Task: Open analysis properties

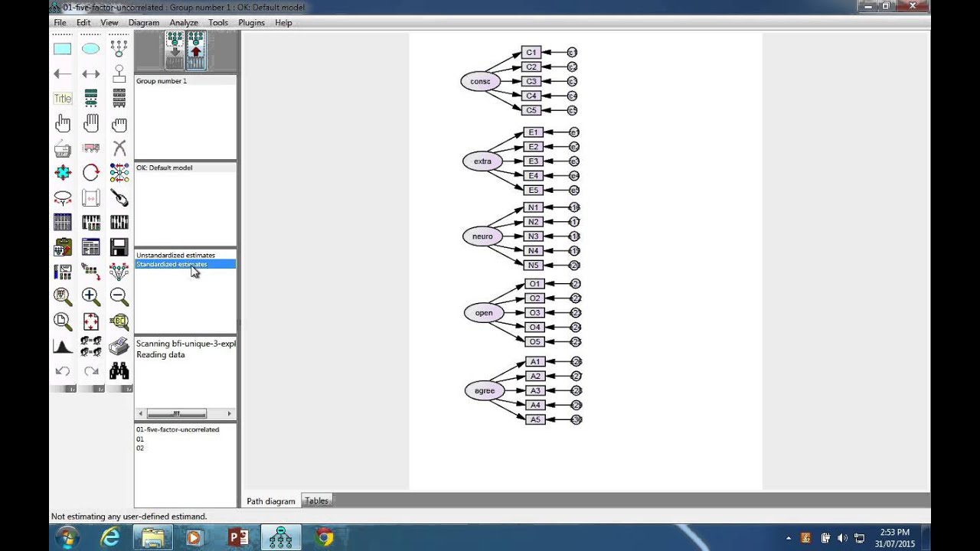Action: [91, 223]
